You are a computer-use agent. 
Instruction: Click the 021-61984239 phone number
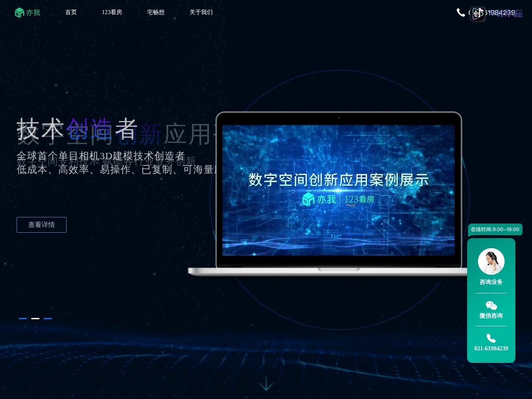(491, 348)
